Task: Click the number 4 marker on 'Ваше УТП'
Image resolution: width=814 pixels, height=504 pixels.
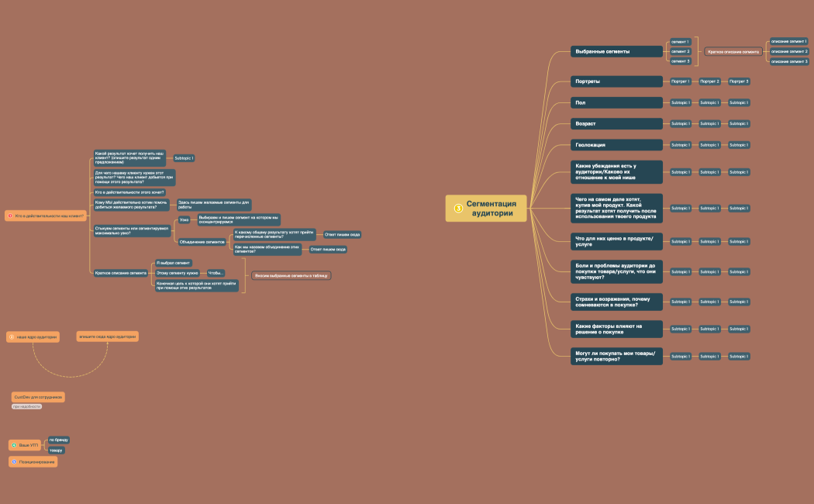Action: [14, 445]
